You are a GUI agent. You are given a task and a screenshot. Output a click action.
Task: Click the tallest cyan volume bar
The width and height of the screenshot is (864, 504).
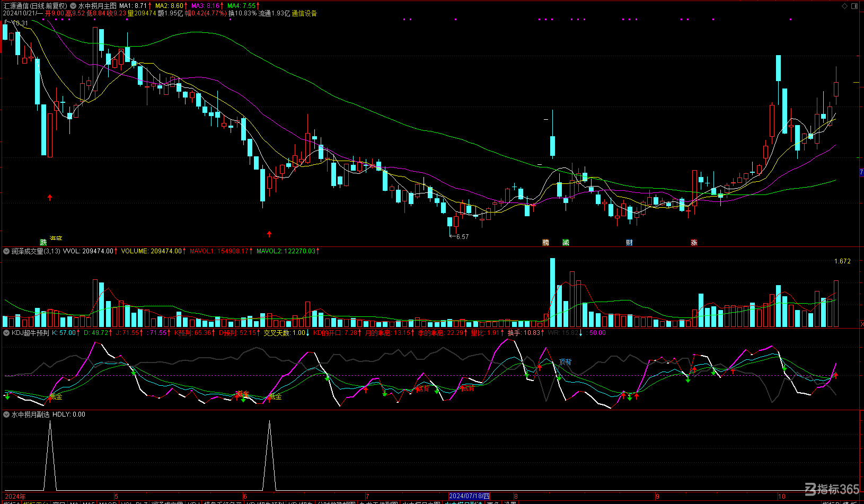pos(553,293)
